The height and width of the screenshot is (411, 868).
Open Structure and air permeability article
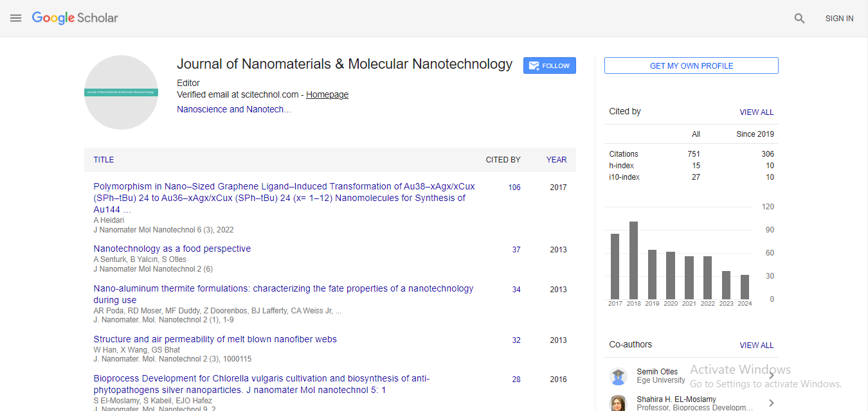tap(215, 339)
